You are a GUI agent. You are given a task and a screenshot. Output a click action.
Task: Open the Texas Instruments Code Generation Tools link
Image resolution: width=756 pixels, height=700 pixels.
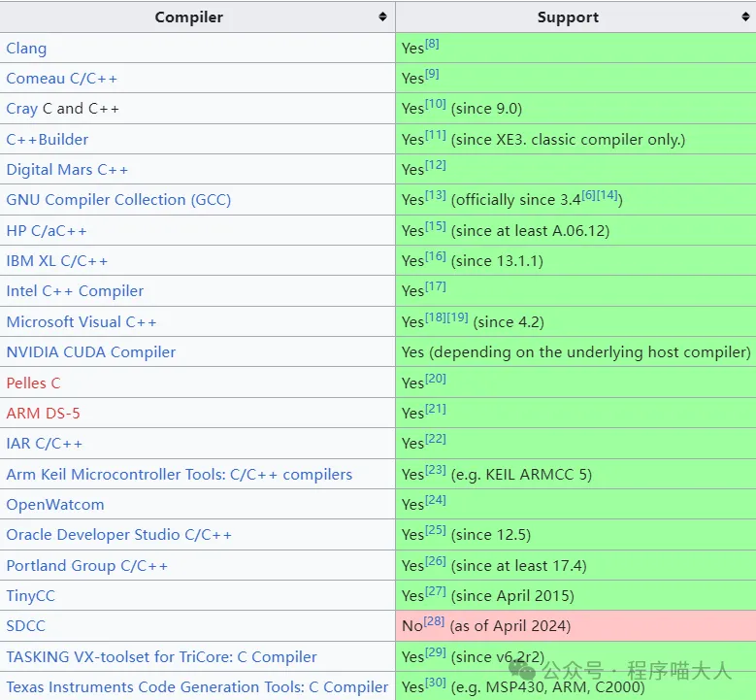[x=197, y=687]
